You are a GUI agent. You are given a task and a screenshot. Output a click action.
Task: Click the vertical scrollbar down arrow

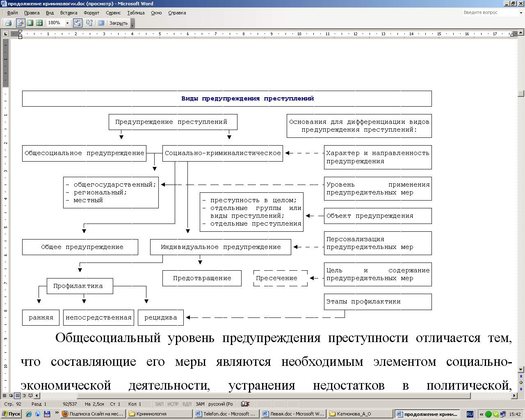pos(521,369)
